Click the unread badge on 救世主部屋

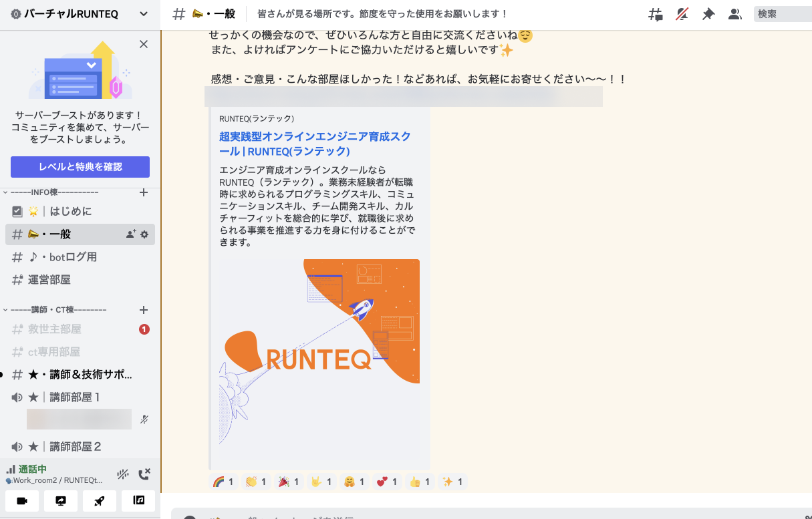click(144, 329)
